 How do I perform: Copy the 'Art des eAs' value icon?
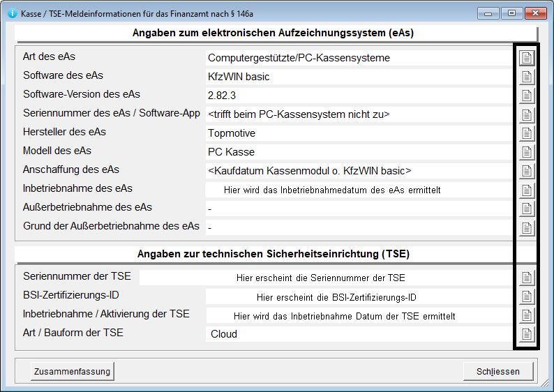527,58
